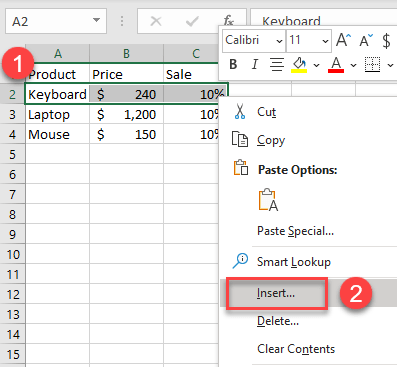
Task: Click the cell containing Product
Action: 58,74
